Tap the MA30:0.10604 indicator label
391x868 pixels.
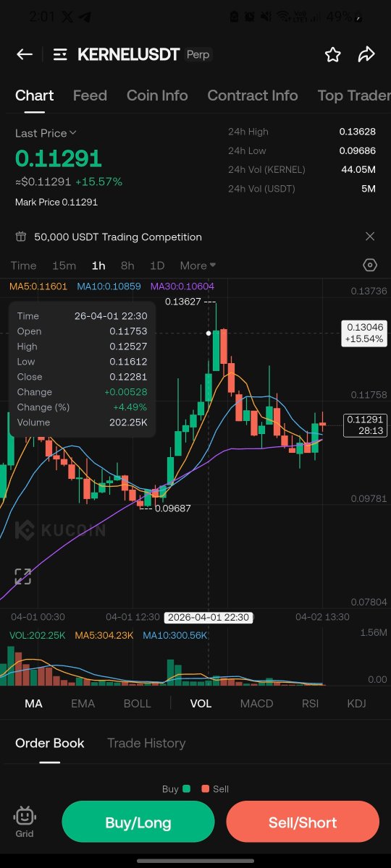182,286
